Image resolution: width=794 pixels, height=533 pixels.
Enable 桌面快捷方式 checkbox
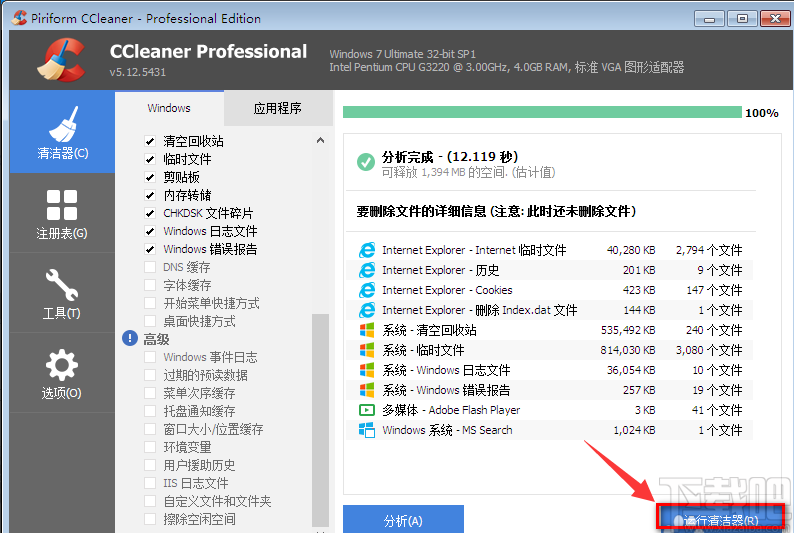[150, 321]
